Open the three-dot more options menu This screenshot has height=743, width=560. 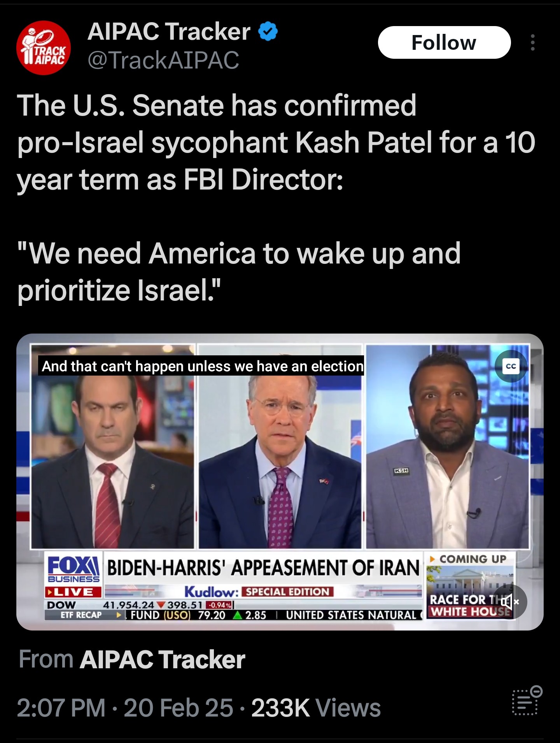click(x=532, y=42)
